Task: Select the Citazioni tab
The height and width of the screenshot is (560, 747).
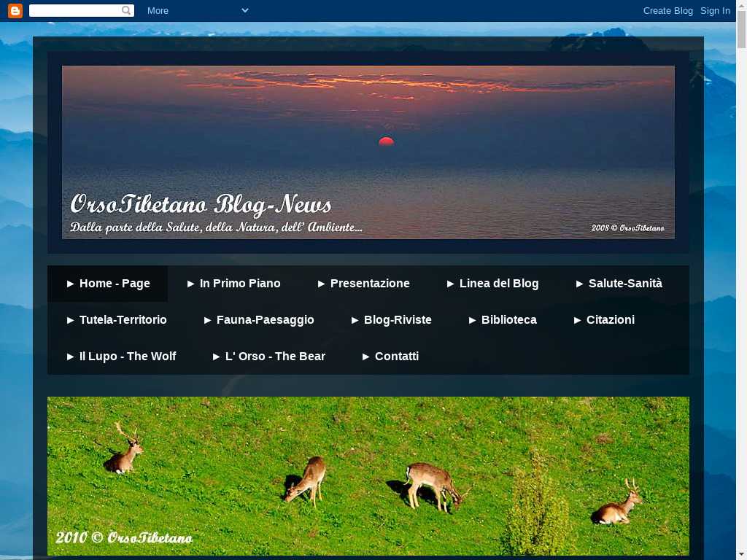Action: [x=604, y=320]
